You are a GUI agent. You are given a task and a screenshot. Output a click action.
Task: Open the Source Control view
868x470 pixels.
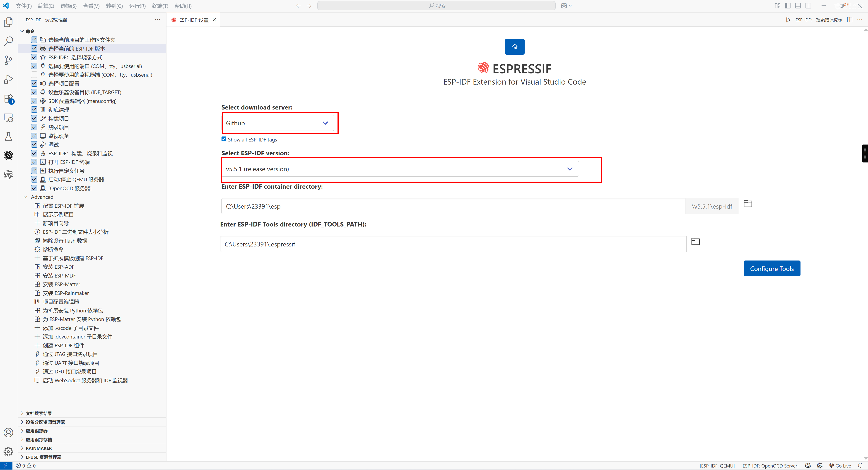(8, 60)
